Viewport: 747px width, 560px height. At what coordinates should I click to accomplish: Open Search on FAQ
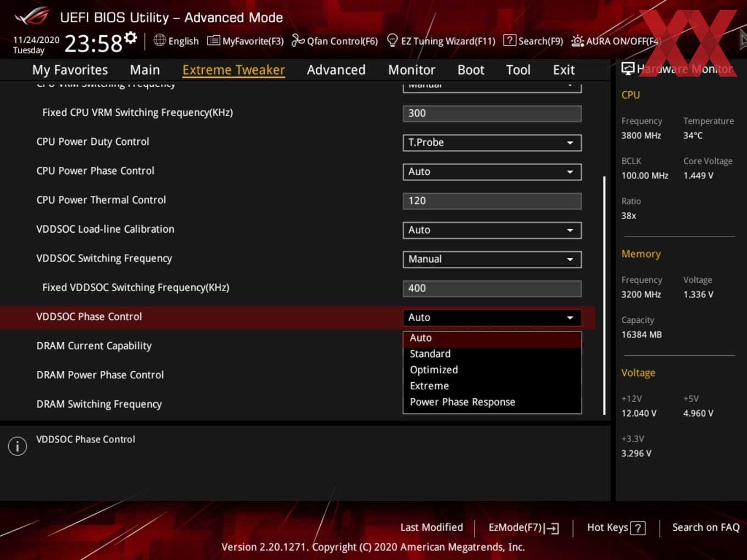706,528
